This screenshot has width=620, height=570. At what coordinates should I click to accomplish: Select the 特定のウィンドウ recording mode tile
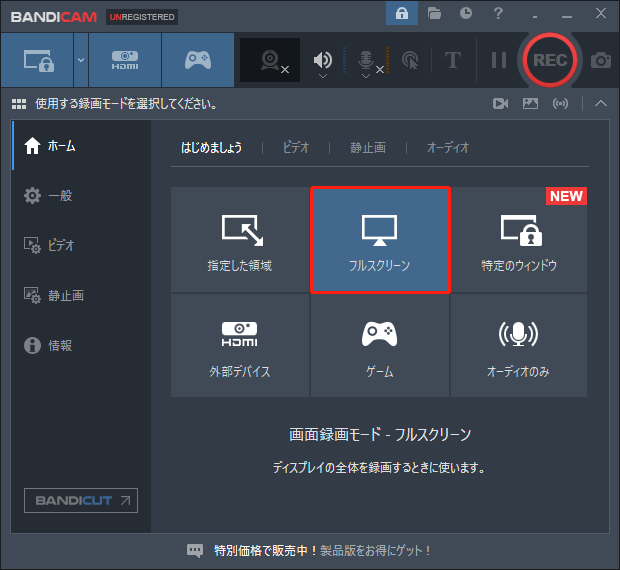[519, 240]
